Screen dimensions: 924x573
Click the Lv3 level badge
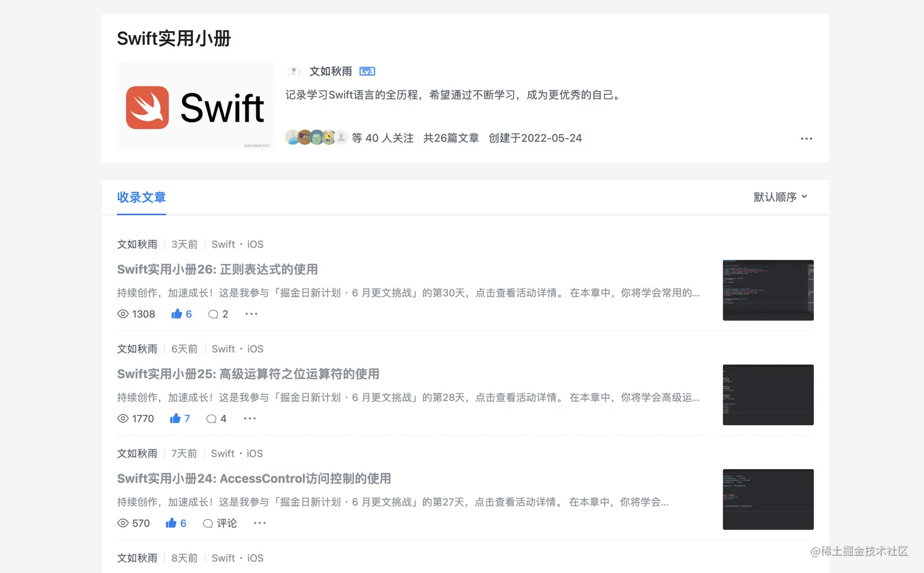367,72
